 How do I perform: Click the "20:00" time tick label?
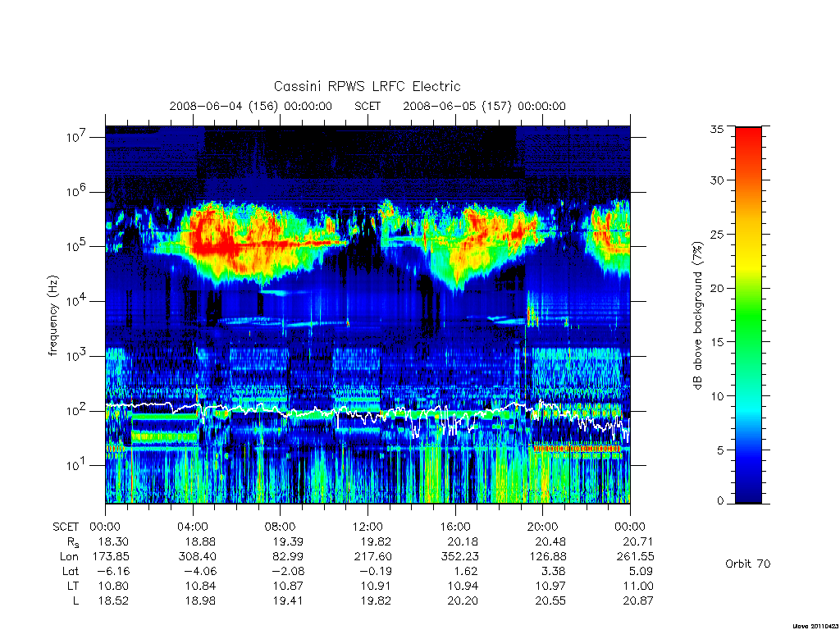click(x=543, y=527)
